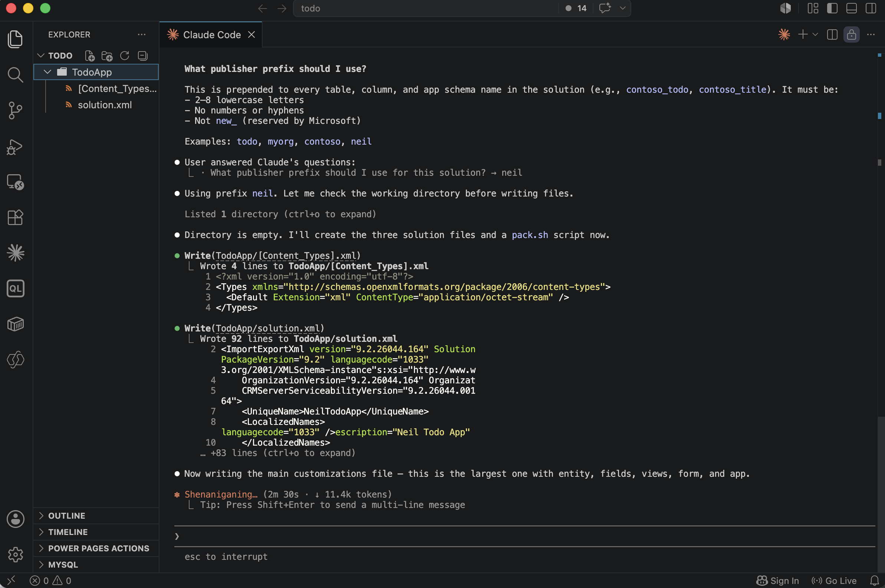
Task: Click Sign In in status bar
Action: point(777,581)
